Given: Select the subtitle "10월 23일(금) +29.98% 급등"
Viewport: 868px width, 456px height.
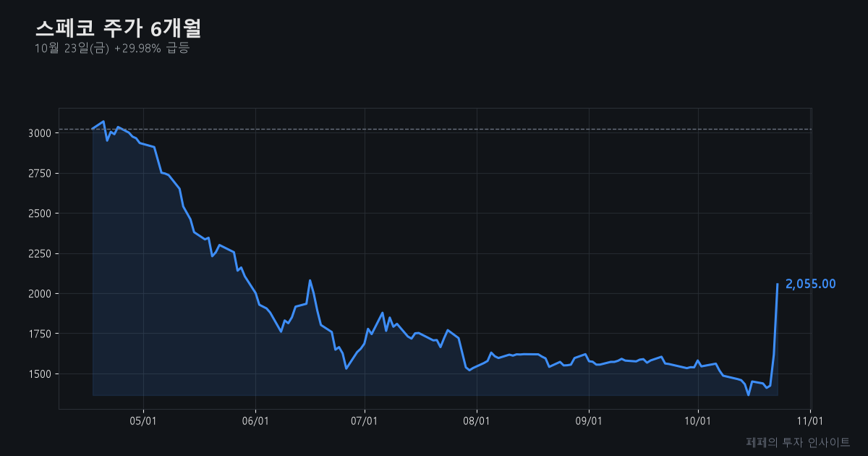Looking at the screenshot, I should point(112,48).
